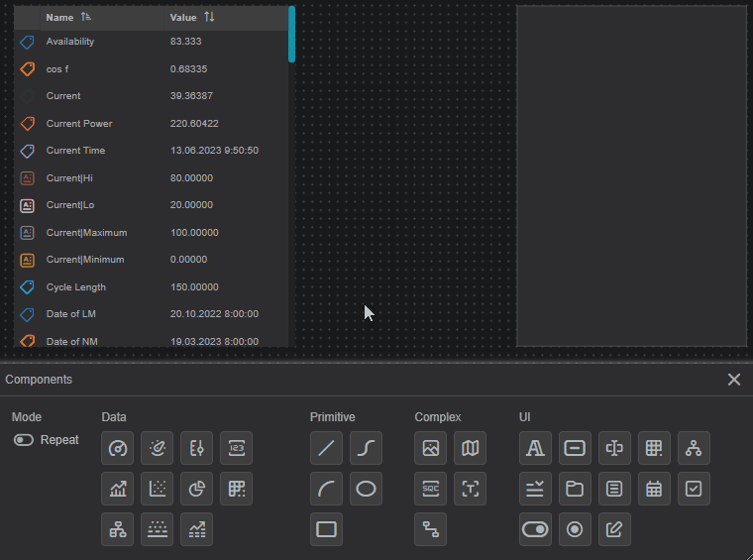Click the Current|Minimum row name
The width and height of the screenshot is (753, 560).
(x=85, y=260)
